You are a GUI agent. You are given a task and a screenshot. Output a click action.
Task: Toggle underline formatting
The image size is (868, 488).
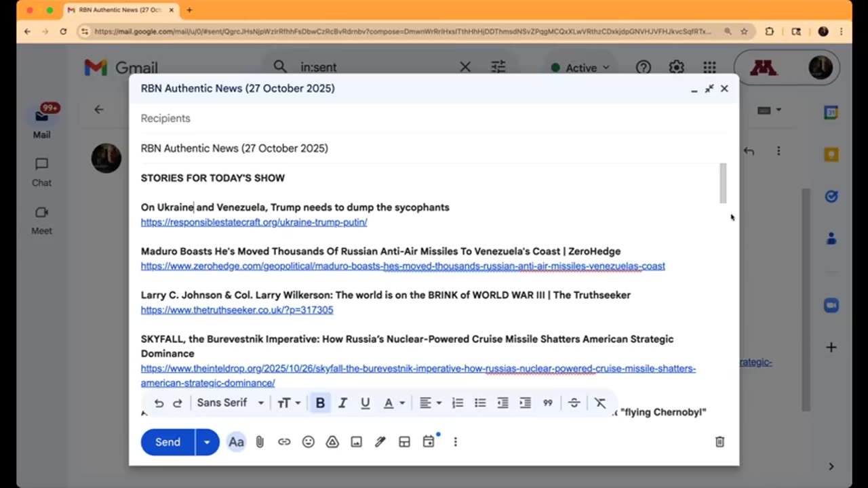[x=365, y=403]
